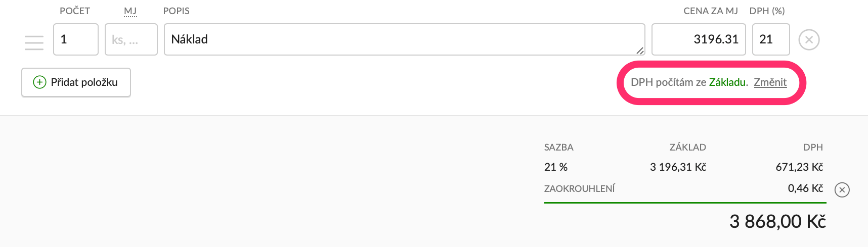
Task: Click the DPH percent field with 21
Action: click(770, 39)
